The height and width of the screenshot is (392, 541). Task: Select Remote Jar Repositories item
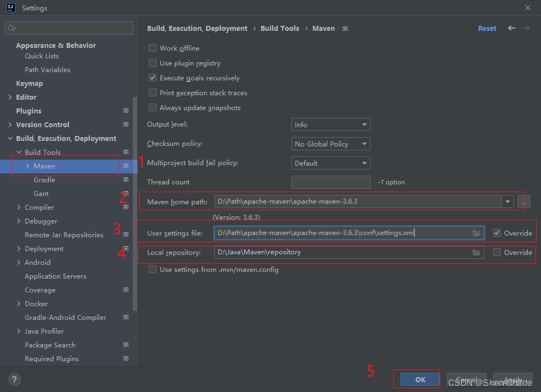point(64,235)
